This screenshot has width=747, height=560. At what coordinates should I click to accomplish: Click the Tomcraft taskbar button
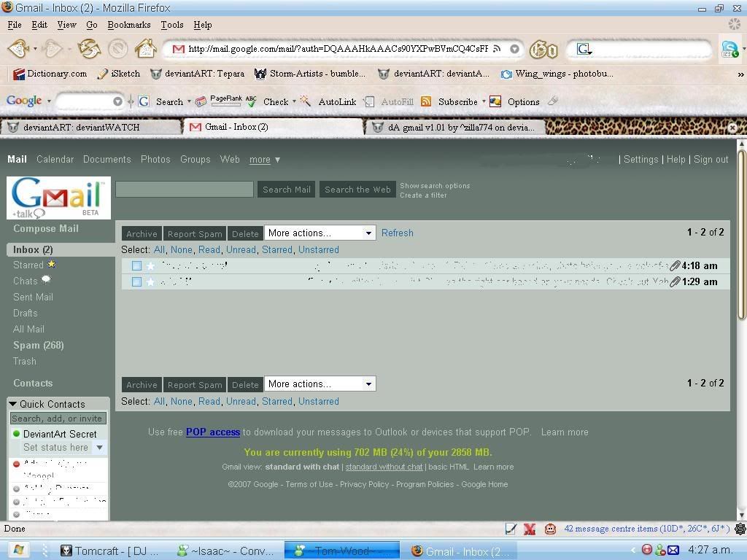[x=110, y=551]
